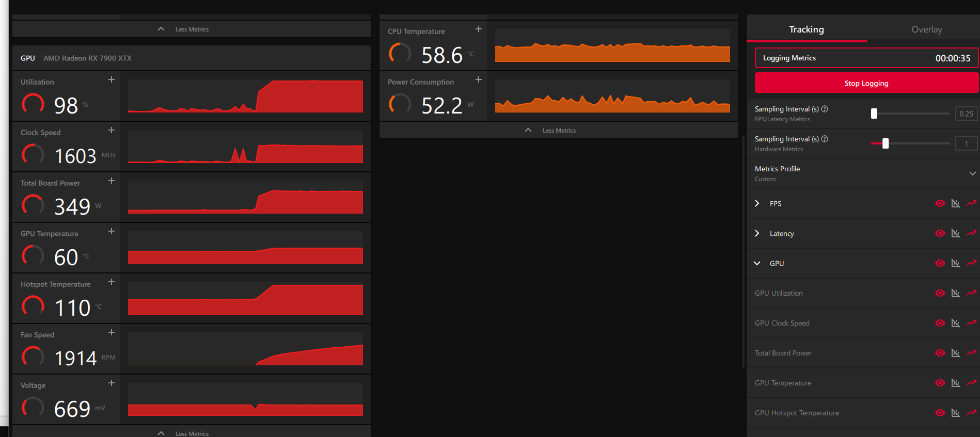Toggle eye visibility for the GPU group
The width and height of the screenshot is (980, 437).
940,263
